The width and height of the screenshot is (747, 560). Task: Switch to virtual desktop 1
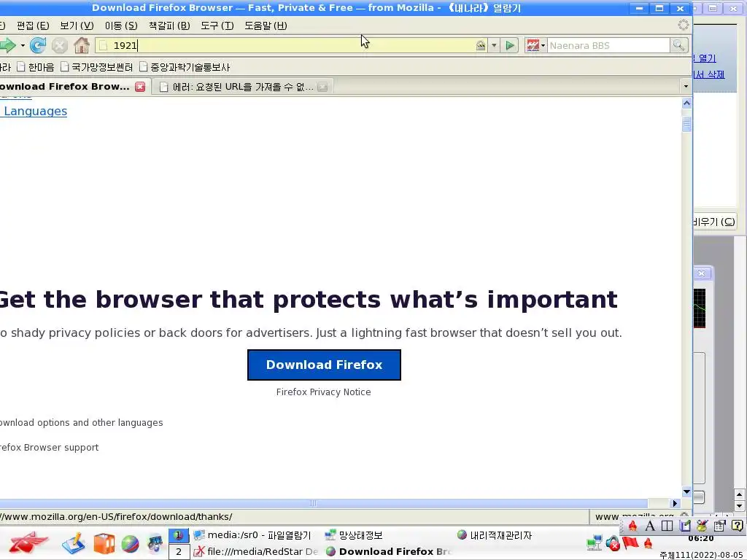[x=179, y=535]
